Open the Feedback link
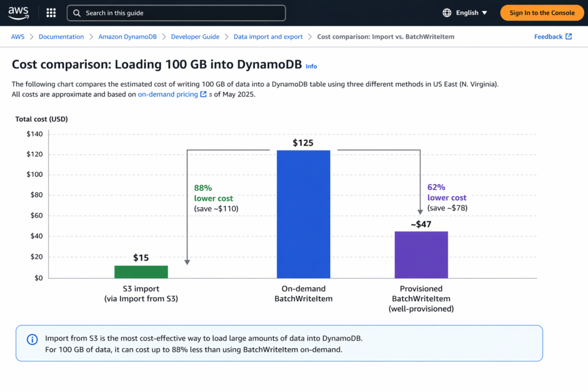The height and width of the screenshot is (392, 588). (548, 36)
